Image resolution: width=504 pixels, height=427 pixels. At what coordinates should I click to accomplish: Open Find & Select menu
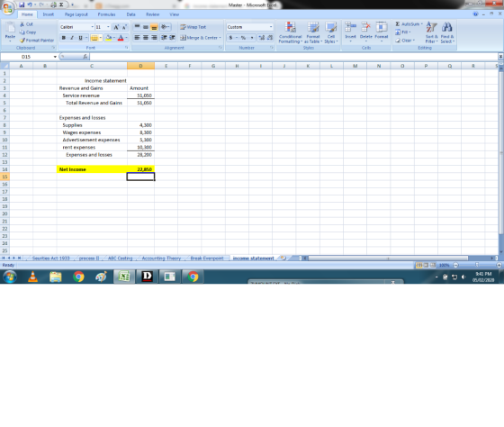click(x=447, y=32)
